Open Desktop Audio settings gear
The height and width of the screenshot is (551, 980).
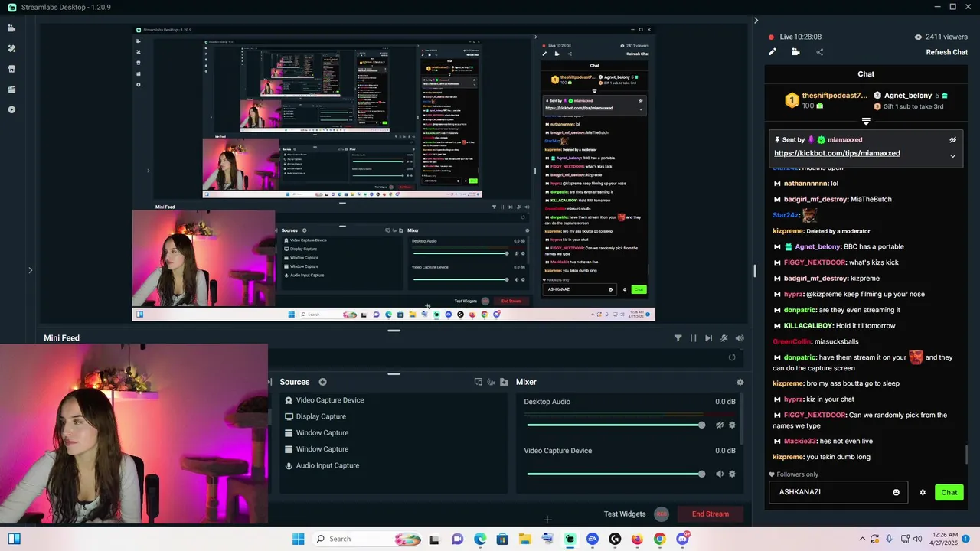pyautogui.click(x=732, y=425)
